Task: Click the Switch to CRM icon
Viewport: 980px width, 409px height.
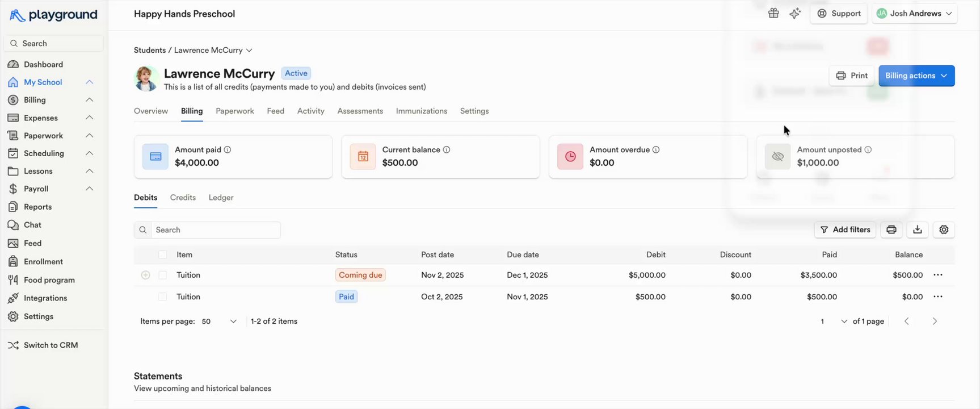Action: (13, 345)
